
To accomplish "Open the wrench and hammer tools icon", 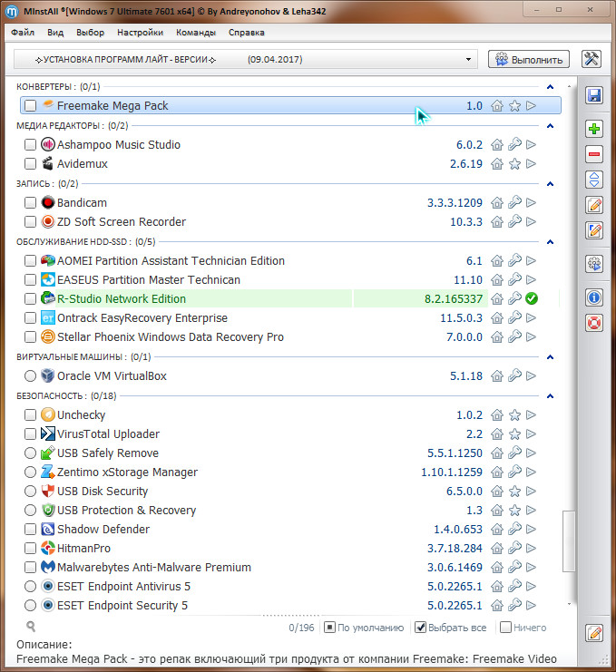I will [592, 59].
